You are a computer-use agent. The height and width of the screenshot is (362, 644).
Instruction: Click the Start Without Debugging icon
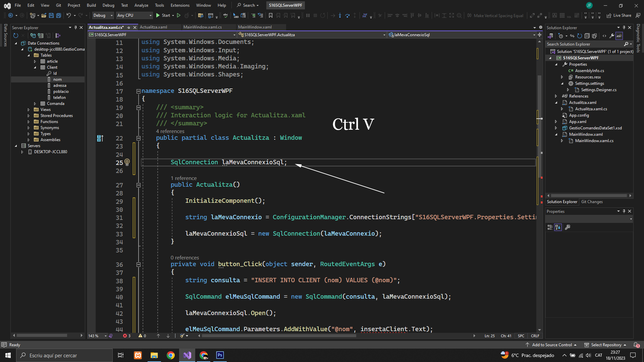179,15
